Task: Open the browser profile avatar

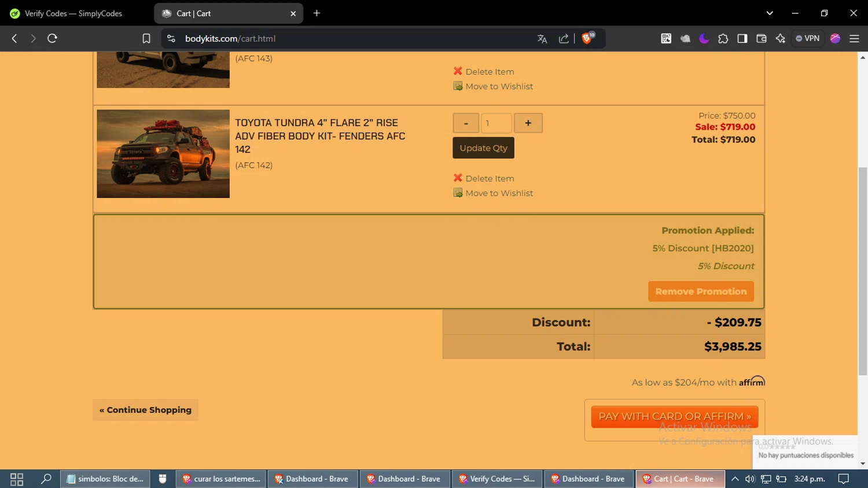Action: tap(835, 38)
